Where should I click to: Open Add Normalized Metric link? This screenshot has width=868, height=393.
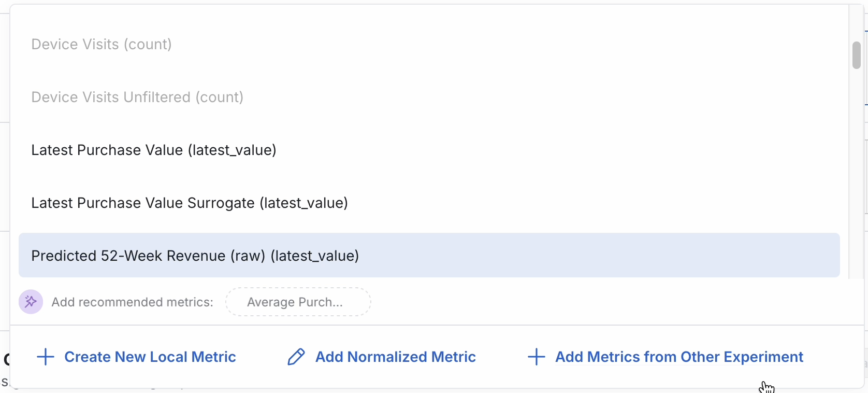pyautogui.click(x=395, y=357)
